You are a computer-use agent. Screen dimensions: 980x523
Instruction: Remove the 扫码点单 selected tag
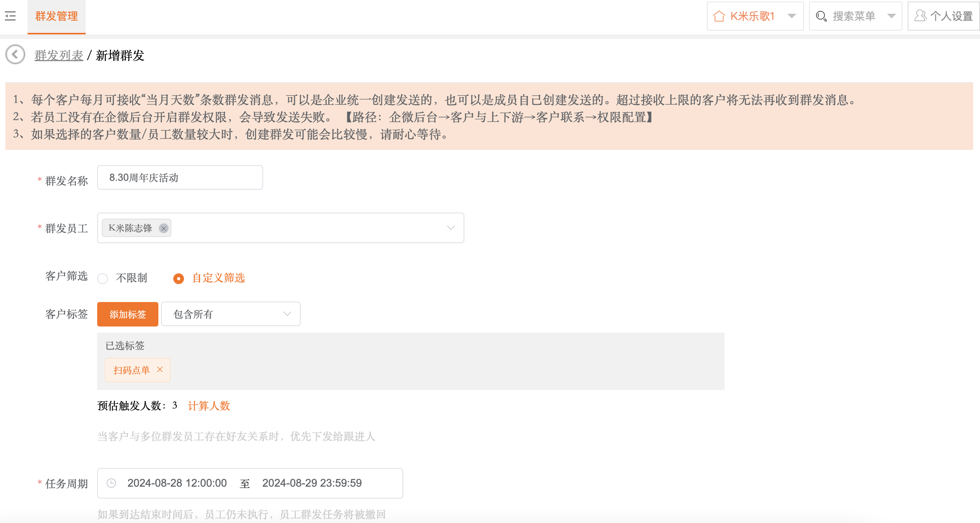coord(160,369)
